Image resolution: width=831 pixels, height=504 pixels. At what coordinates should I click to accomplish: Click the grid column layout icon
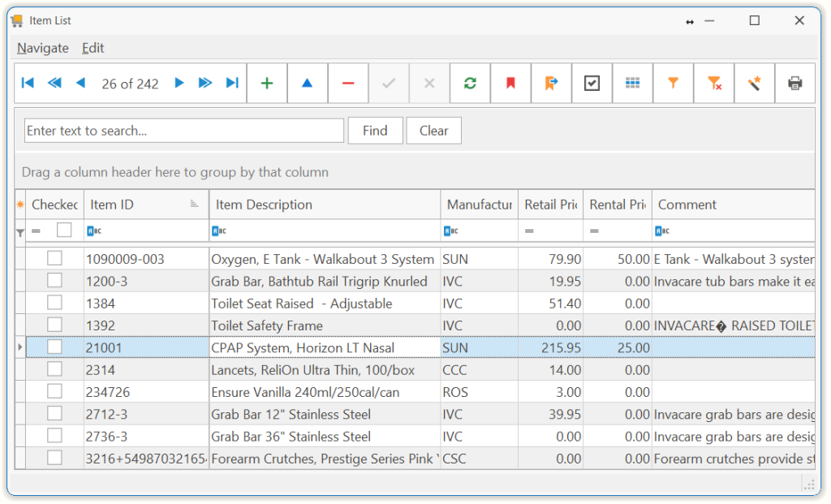(632, 84)
